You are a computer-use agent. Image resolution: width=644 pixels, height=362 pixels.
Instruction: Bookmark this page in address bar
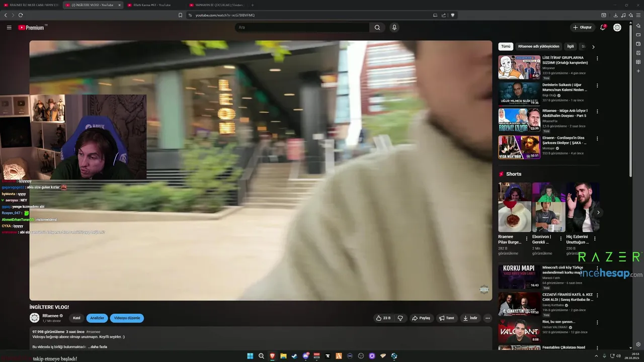180,15
